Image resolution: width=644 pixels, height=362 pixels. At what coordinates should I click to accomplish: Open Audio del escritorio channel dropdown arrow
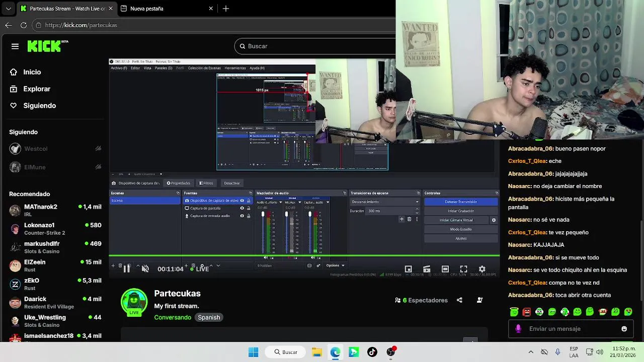(x=280, y=202)
